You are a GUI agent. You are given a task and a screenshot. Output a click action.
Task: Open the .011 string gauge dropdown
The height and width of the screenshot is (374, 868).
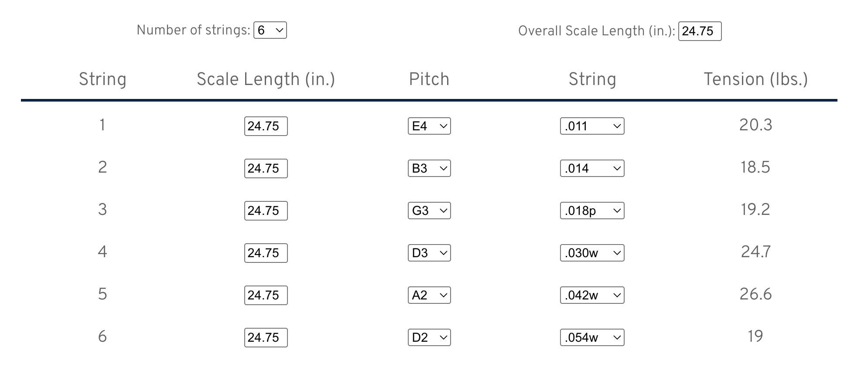[592, 126]
